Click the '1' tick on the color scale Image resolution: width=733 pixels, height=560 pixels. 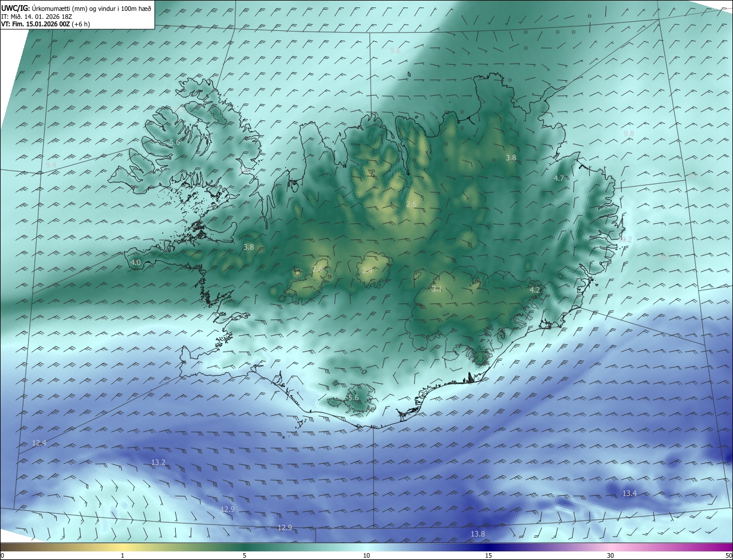123,555
